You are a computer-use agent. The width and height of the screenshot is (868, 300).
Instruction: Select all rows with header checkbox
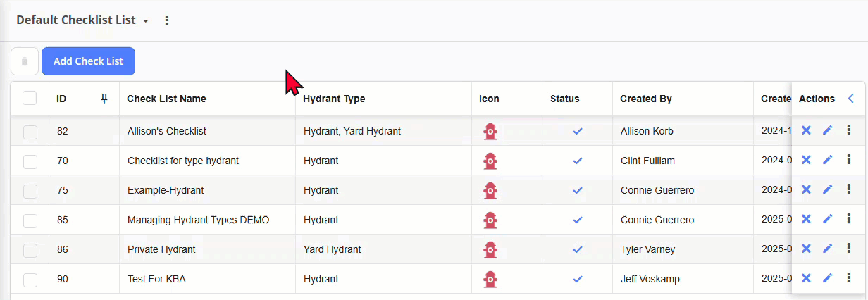30,99
